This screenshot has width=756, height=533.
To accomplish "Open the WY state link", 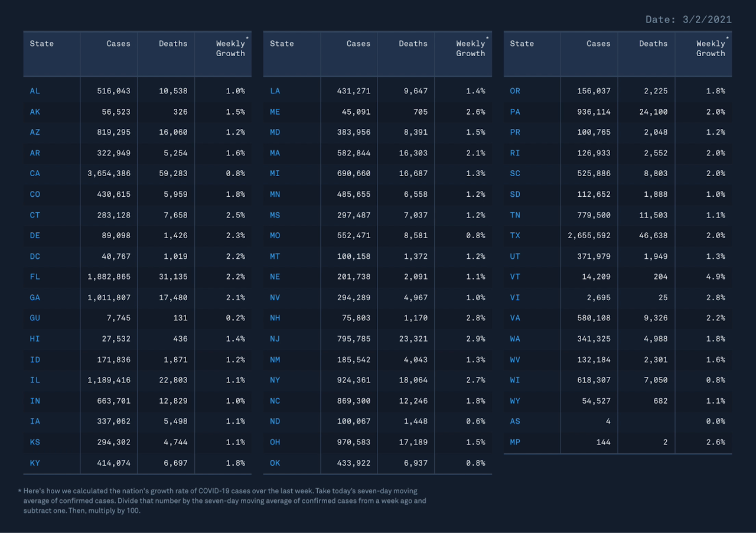I will (x=515, y=401).
